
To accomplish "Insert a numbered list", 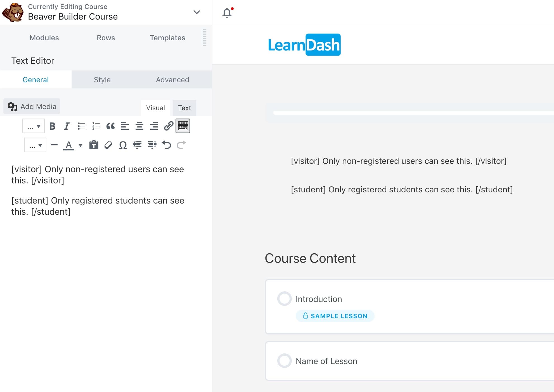I will 96,126.
